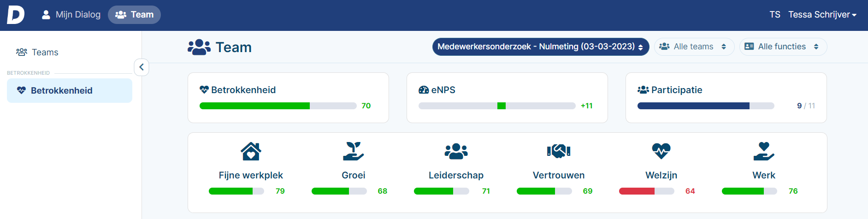Open the Medewerkersonderzoek Nulmeting dropdown
Screen dimensions: 868x219
pyautogui.click(x=541, y=47)
